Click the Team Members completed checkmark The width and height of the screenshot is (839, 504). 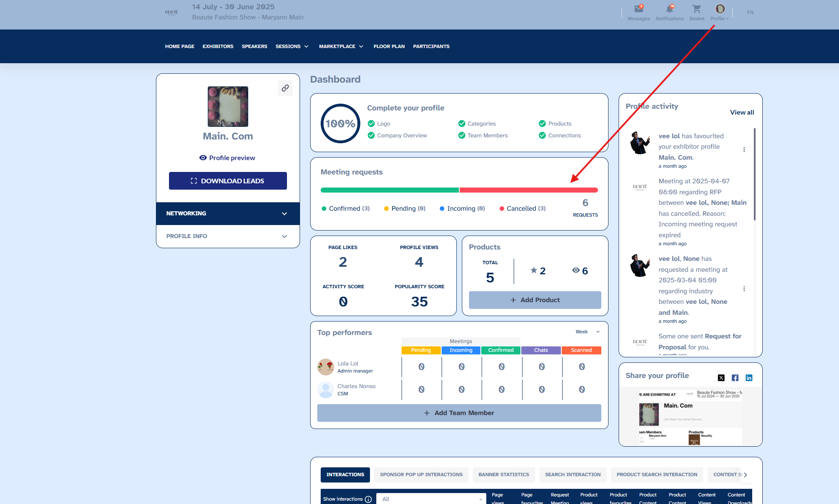(x=462, y=135)
